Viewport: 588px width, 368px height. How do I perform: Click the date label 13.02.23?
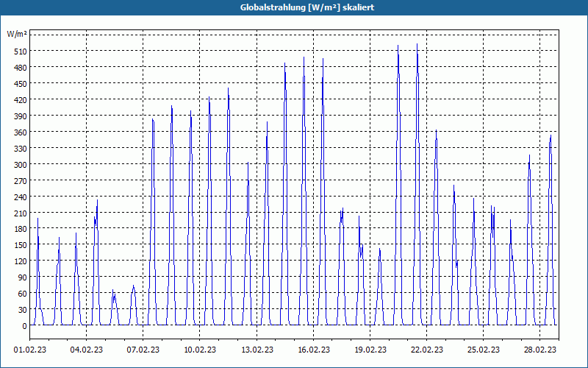(257, 350)
